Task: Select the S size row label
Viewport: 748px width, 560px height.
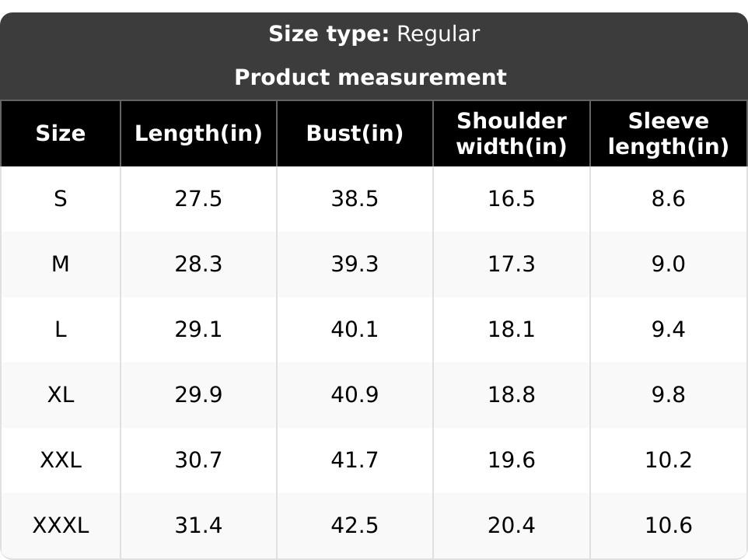Action: [x=61, y=199]
